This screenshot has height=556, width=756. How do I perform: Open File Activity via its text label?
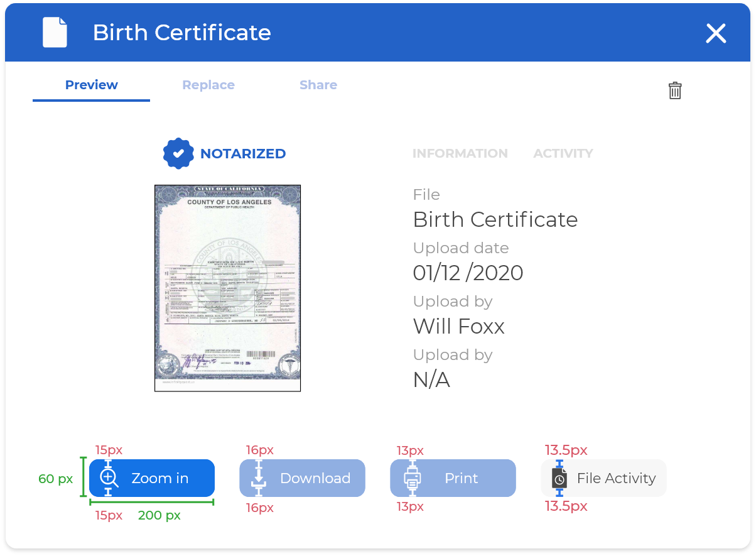pos(616,478)
